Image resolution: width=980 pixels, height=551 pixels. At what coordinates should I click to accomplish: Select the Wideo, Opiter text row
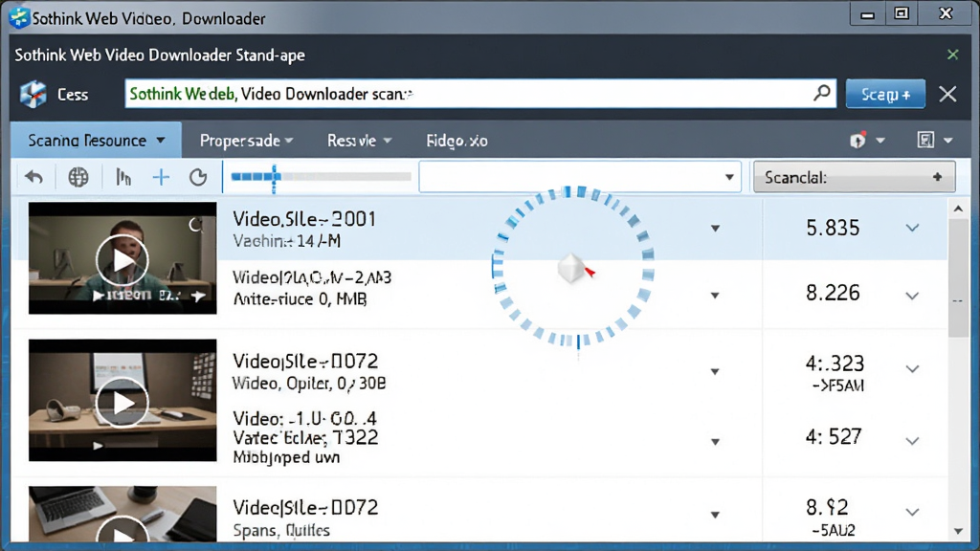pos(309,383)
